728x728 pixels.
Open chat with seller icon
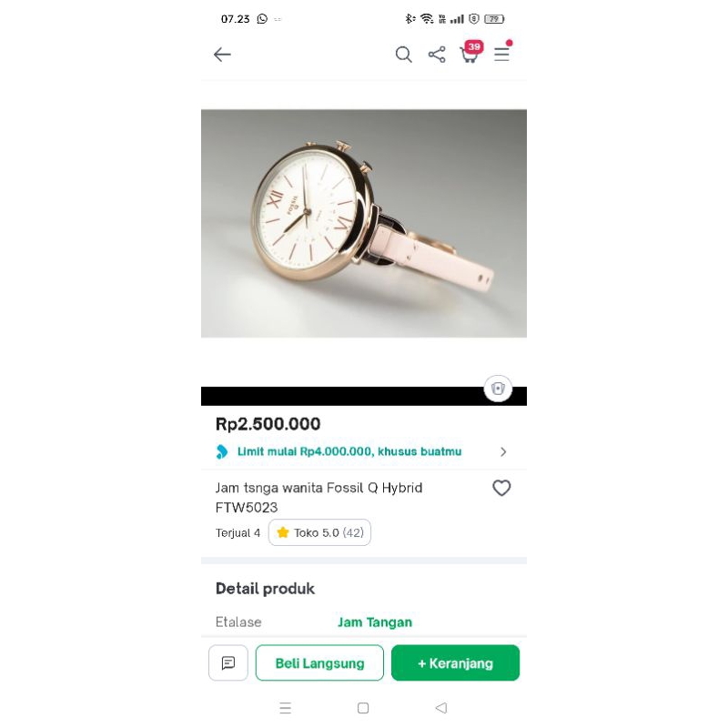click(228, 662)
